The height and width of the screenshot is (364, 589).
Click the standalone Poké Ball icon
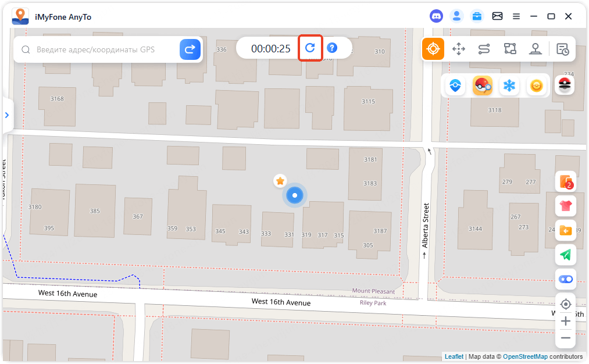(x=565, y=85)
